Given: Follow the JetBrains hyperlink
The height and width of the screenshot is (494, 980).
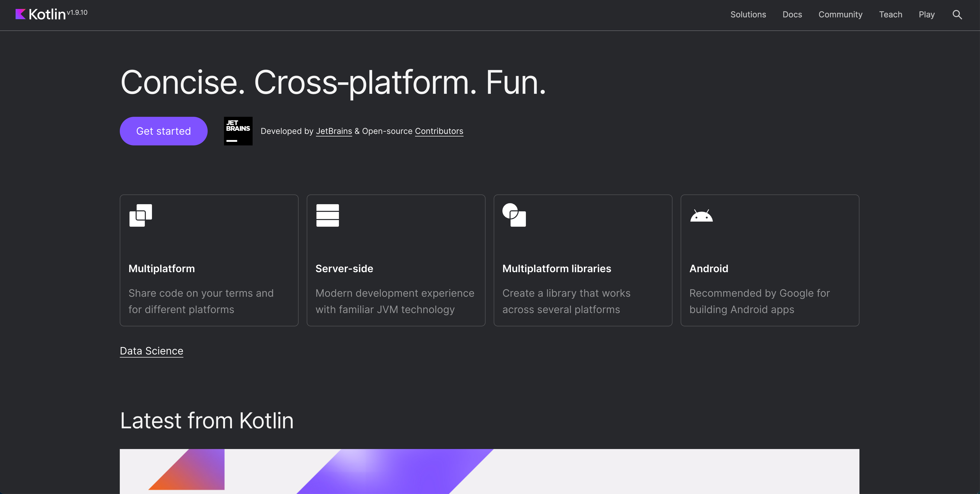Looking at the screenshot, I should (x=334, y=131).
